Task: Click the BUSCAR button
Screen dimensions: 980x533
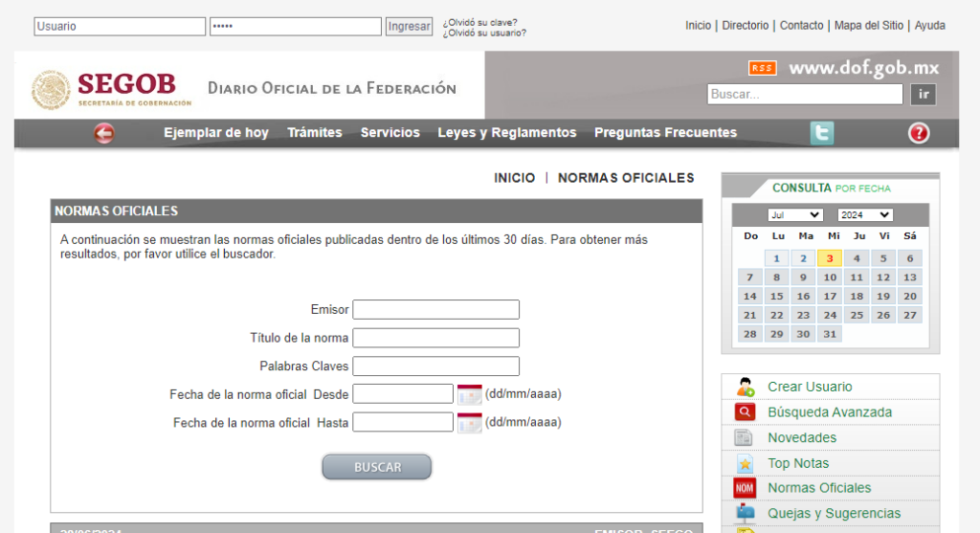Action: [x=377, y=467]
